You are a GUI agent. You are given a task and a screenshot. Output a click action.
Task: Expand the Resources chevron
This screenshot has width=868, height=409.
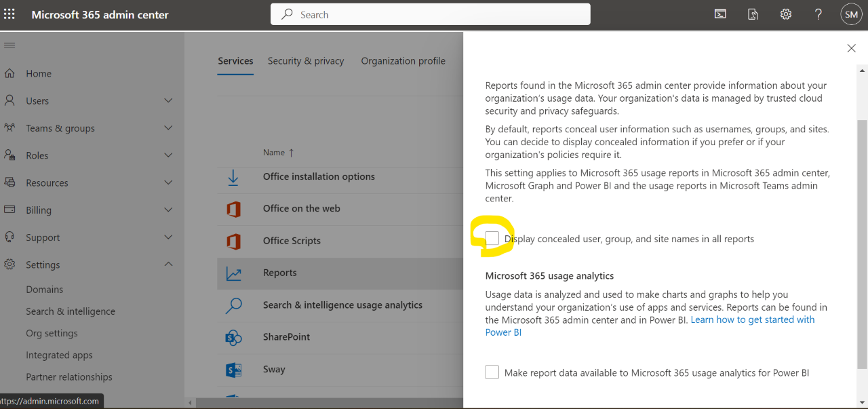coord(168,182)
